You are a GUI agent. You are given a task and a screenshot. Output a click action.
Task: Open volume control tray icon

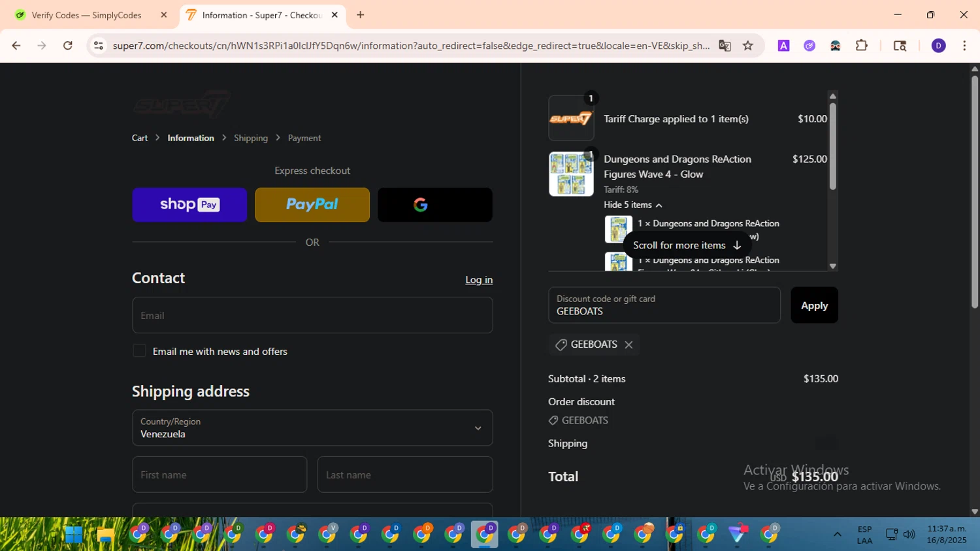[x=909, y=535]
